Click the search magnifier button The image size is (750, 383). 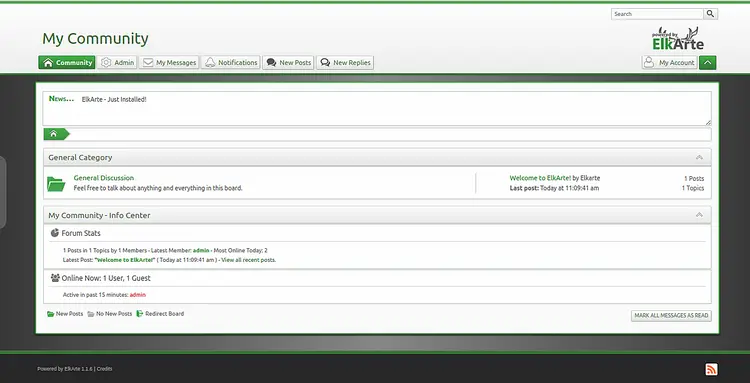[710, 14]
